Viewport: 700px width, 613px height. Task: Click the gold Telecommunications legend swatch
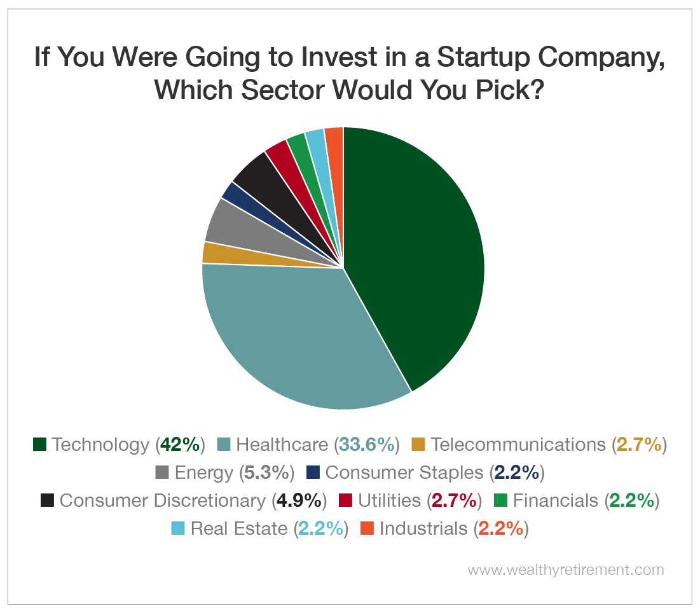pos(418,444)
